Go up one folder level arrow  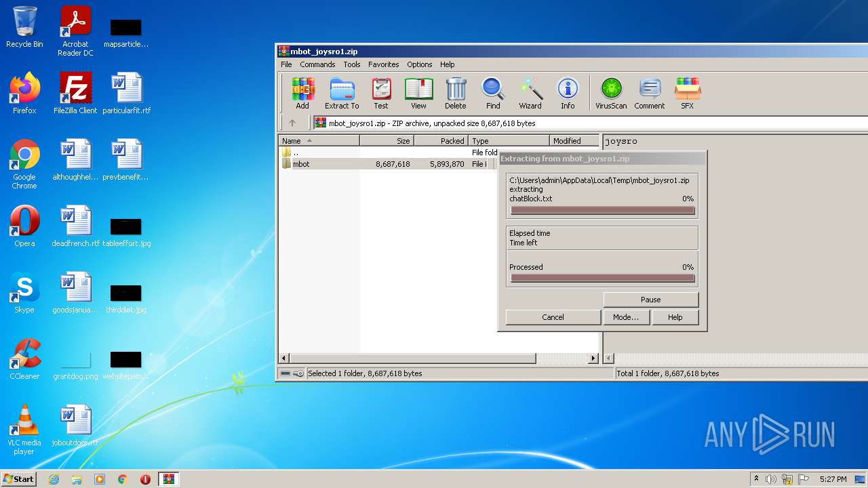tap(292, 123)
